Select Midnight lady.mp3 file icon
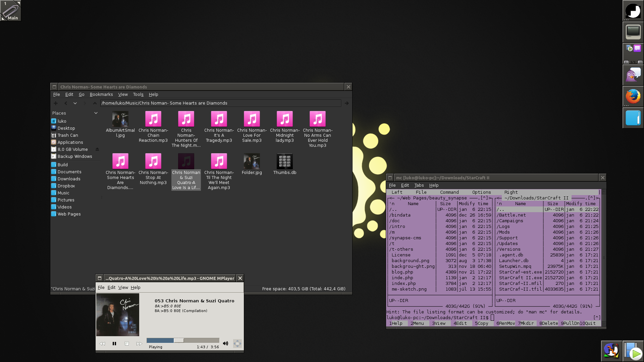 point(284,119)
